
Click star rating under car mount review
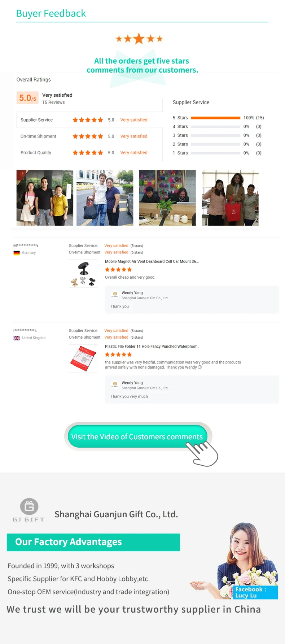[118, 270]
